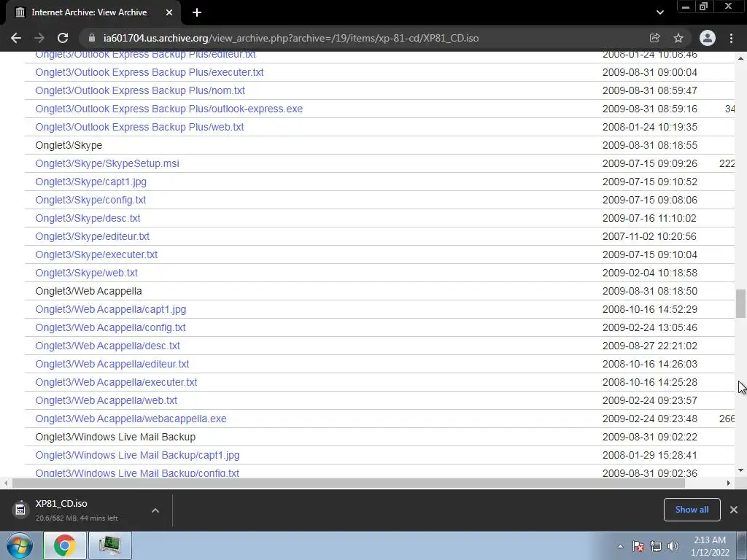This screenshot has height=560, width=747.
Task: Go back to the previous page
Action: click(x=16, y=38)
